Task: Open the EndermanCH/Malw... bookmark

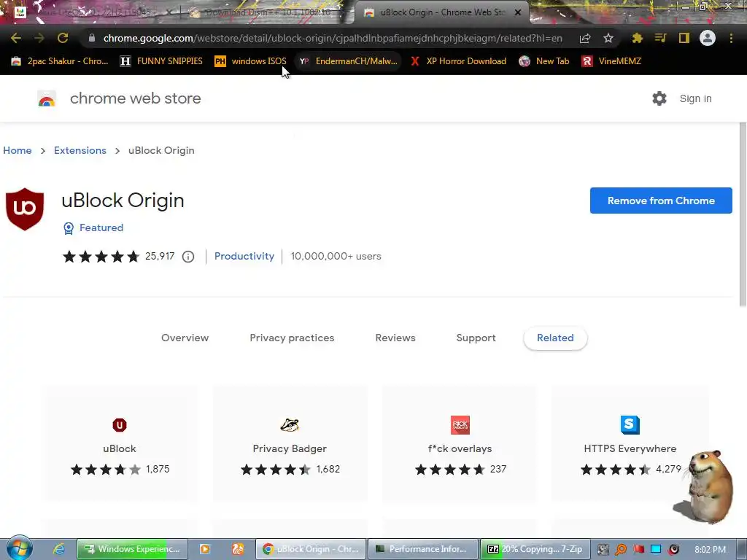Action: tap(348, 61)
